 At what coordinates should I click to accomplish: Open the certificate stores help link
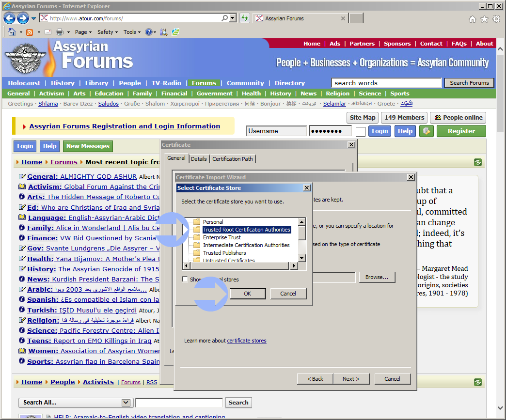(x=247, y=341)
